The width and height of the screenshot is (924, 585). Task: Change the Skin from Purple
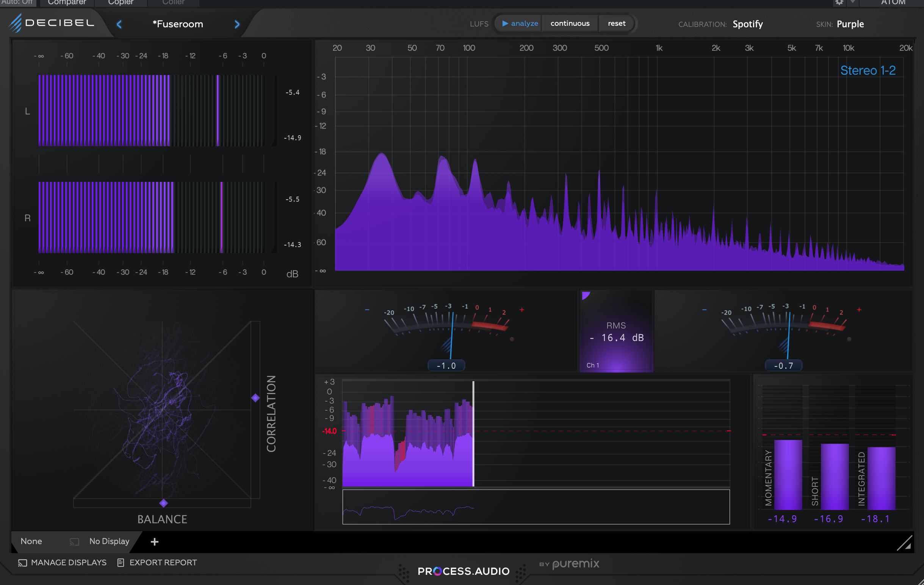point(850,24)
